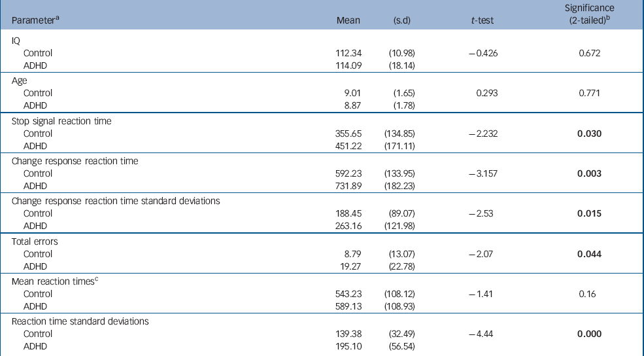Select the Age row label
Screen dimensions: 644x356
[20, 81]
